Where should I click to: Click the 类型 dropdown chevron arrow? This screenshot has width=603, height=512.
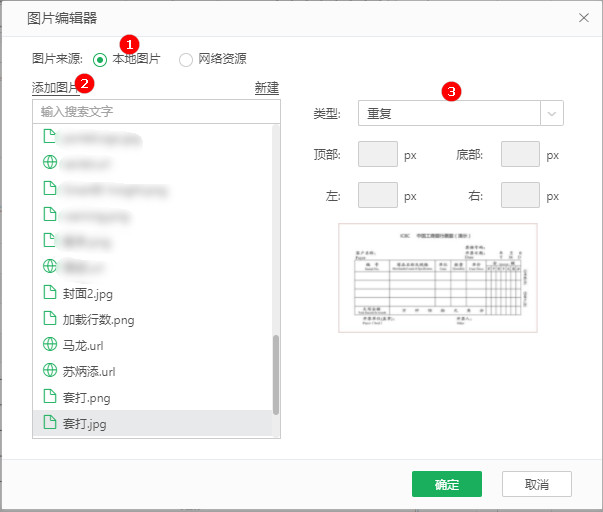pos(551,113)
